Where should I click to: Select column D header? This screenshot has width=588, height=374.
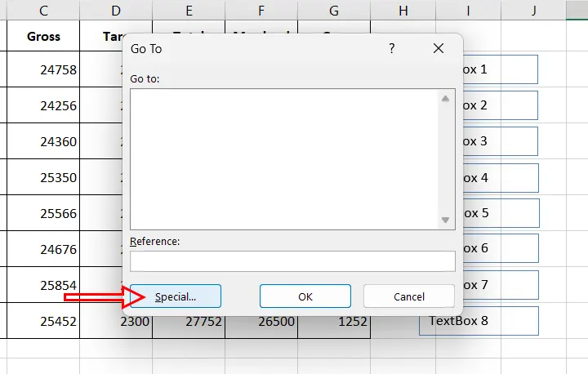pos(115,10)
